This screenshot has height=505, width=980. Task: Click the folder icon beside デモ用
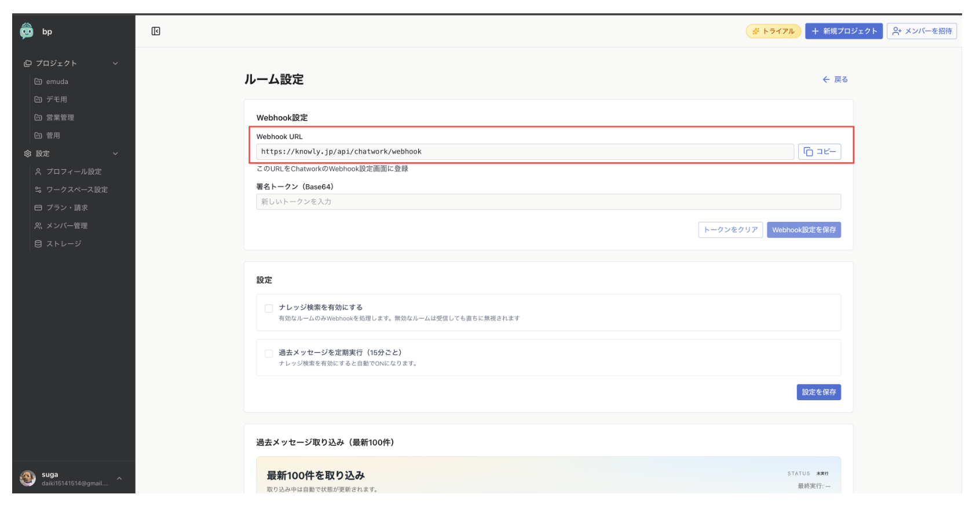[x=38, y=100]
